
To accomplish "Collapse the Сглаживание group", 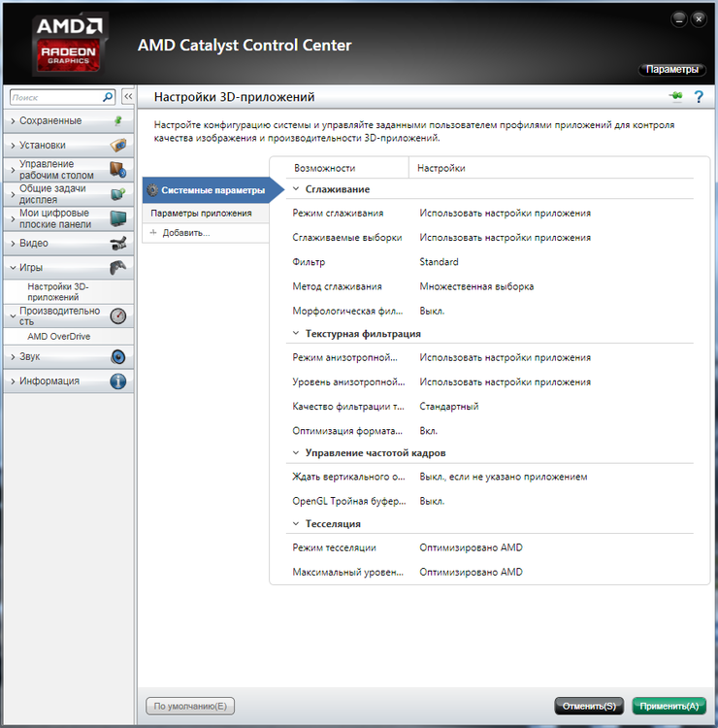I will click(296, 189).
